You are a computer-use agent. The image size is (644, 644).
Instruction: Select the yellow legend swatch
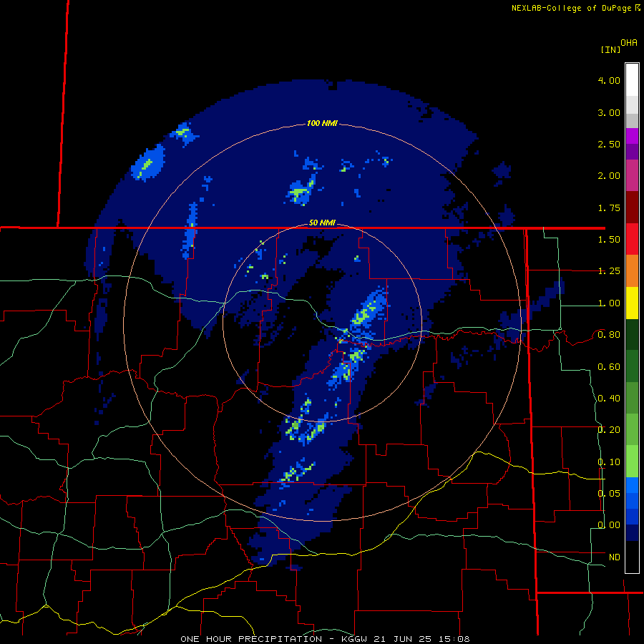tap(632, 303)
